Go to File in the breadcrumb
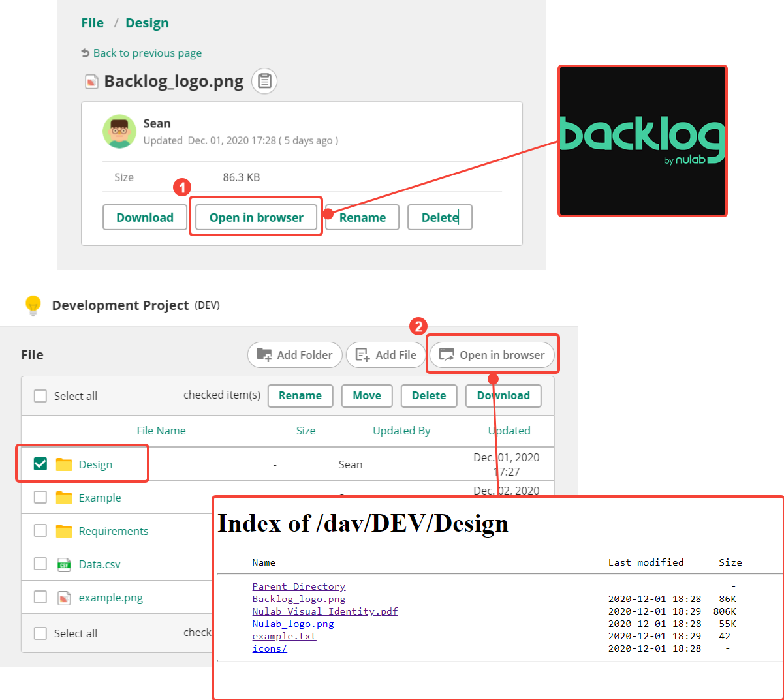784x700 pixels. [x=93, y=23]
